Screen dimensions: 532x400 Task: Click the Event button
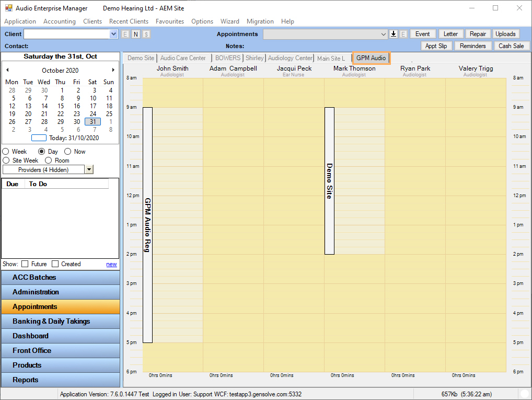[422, 34]
